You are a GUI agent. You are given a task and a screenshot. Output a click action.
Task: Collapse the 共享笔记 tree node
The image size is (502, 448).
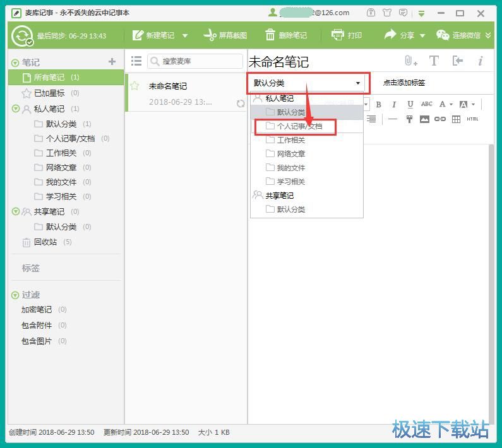(16, 211)
